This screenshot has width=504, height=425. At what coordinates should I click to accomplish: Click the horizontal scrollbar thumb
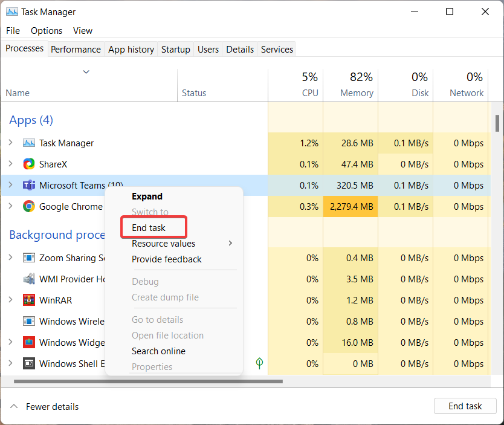click(x=148, y=381)
